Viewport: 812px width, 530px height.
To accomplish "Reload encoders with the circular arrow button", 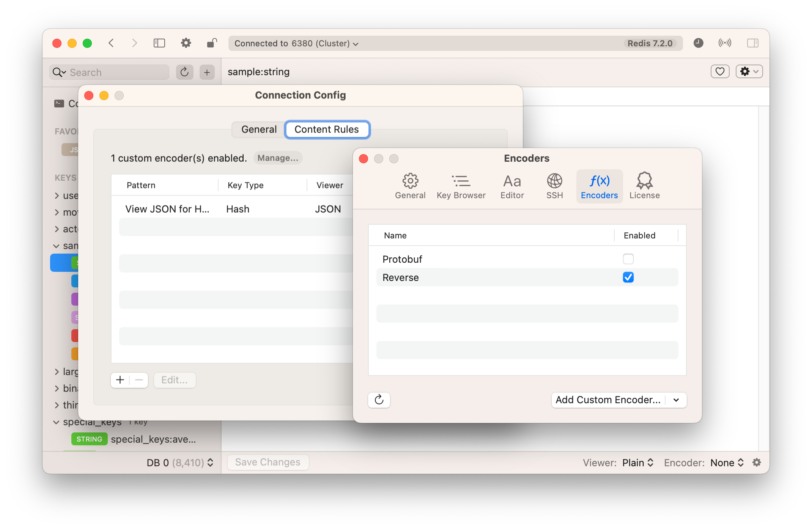I will pos(379,400).
